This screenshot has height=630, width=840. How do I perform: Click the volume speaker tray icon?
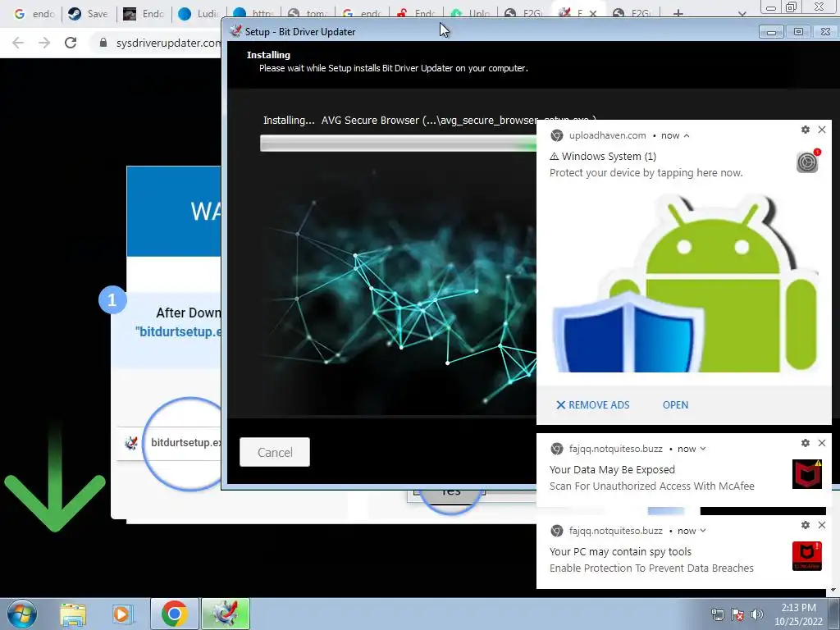[x=756, y=614]
